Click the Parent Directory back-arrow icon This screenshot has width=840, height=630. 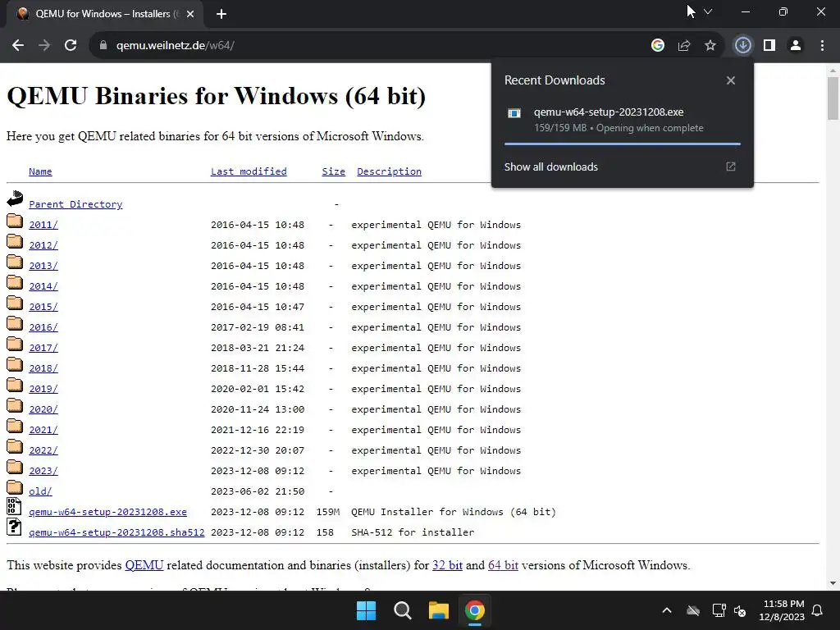pyautogui.click(x=15, y=199)
